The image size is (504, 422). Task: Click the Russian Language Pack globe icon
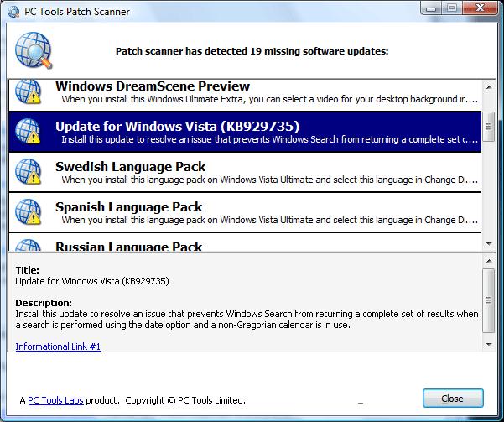[30, 246]
